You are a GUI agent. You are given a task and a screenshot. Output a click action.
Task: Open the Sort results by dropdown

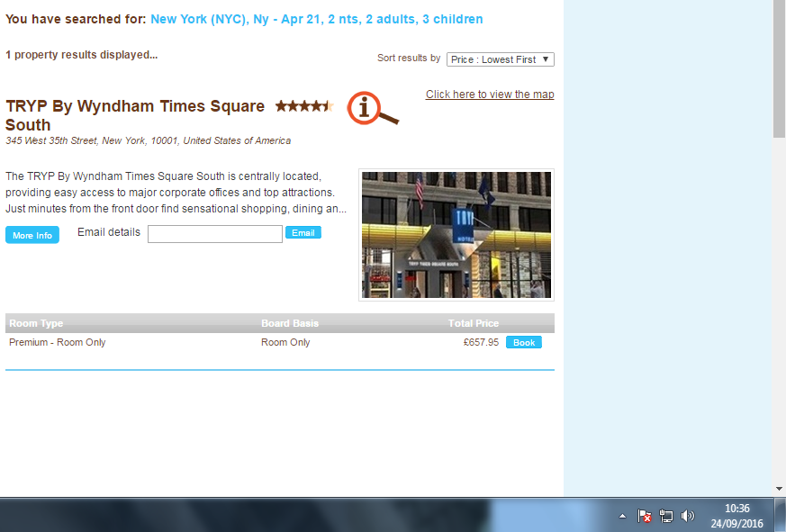pos(501,59)
